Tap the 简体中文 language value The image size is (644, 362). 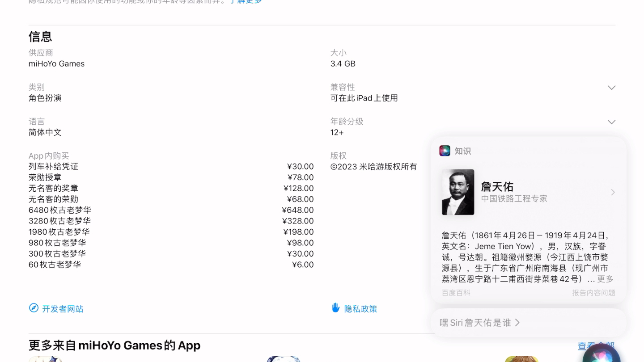click(x=45, y=132)
